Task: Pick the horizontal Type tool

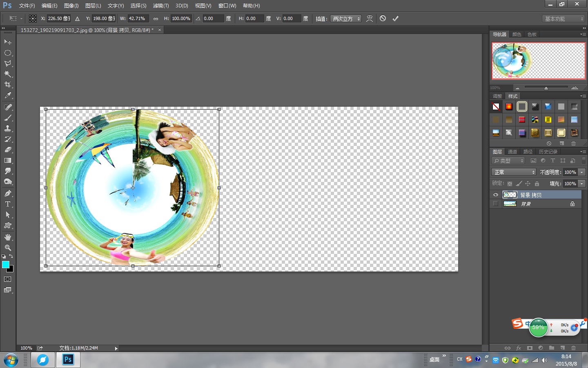Action: point(8,204)
